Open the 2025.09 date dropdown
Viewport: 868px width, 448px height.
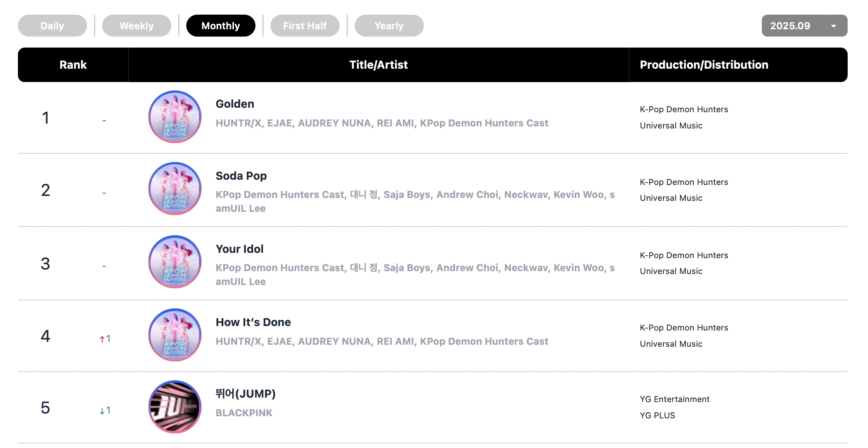pyautogui.click(x=804, y=26)
